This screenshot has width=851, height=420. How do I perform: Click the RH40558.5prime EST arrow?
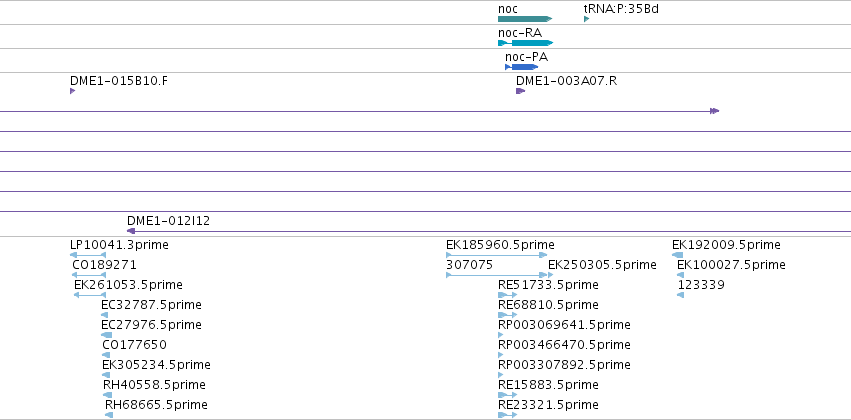(107, 395)
